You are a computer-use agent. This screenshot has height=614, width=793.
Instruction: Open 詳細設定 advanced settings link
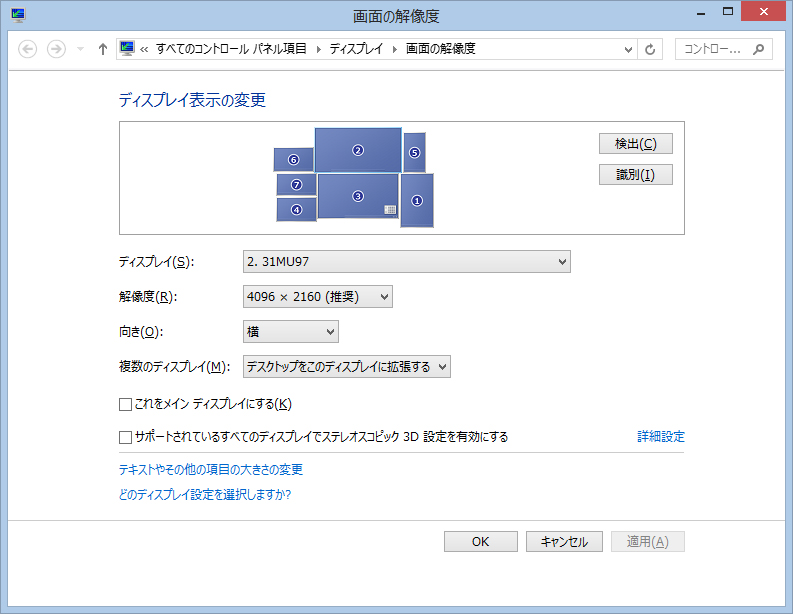click(x=660, y=436)
